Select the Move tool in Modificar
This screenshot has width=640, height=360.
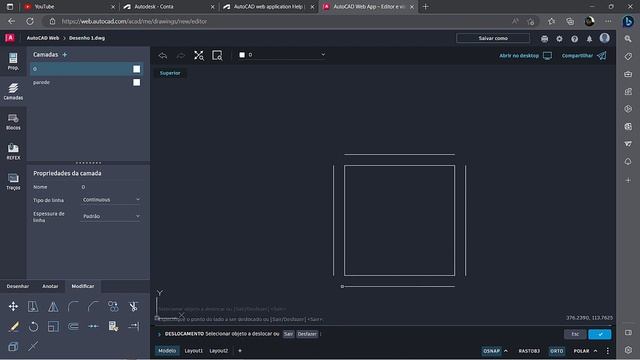coord(13,306)
